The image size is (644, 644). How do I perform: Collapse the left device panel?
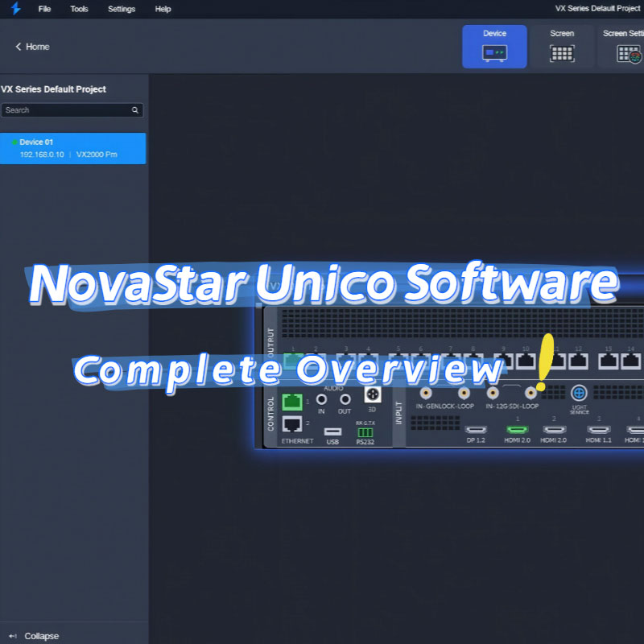click(x=32, y=636)
